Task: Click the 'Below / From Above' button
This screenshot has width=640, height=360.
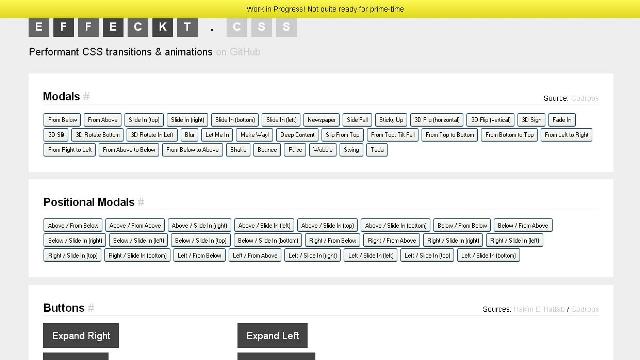Action: 523,225
